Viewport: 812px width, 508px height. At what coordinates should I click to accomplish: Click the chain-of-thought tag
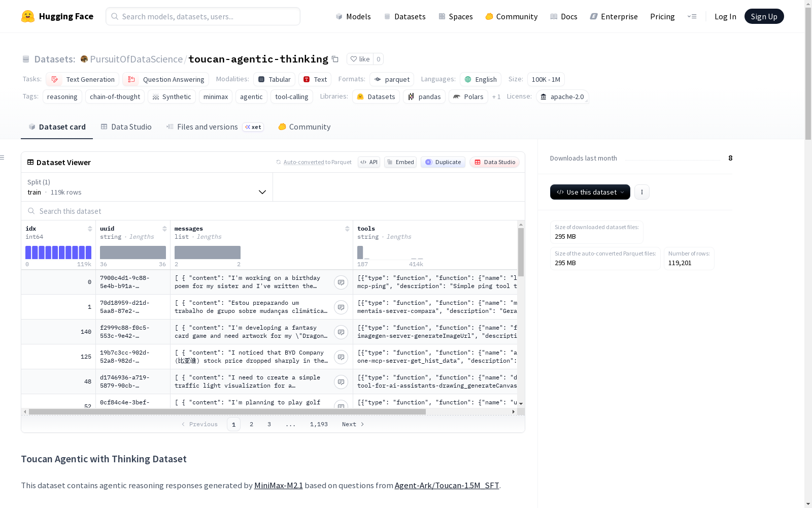point(115,97)
